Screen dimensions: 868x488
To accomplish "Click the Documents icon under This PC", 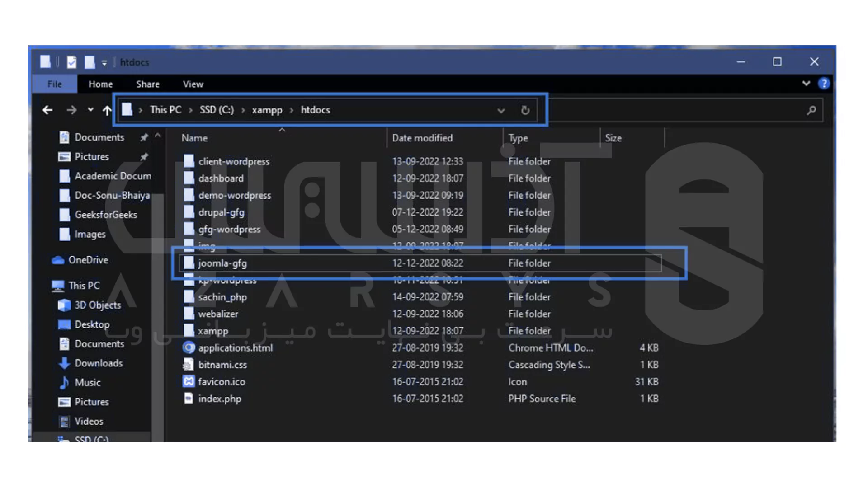I will coord(64,344).
